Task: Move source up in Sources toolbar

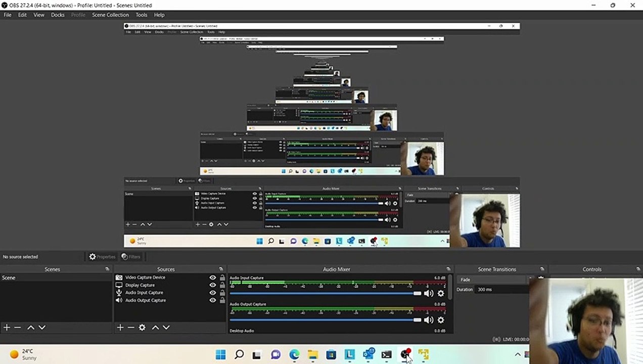Action: [x=155, y=328]
